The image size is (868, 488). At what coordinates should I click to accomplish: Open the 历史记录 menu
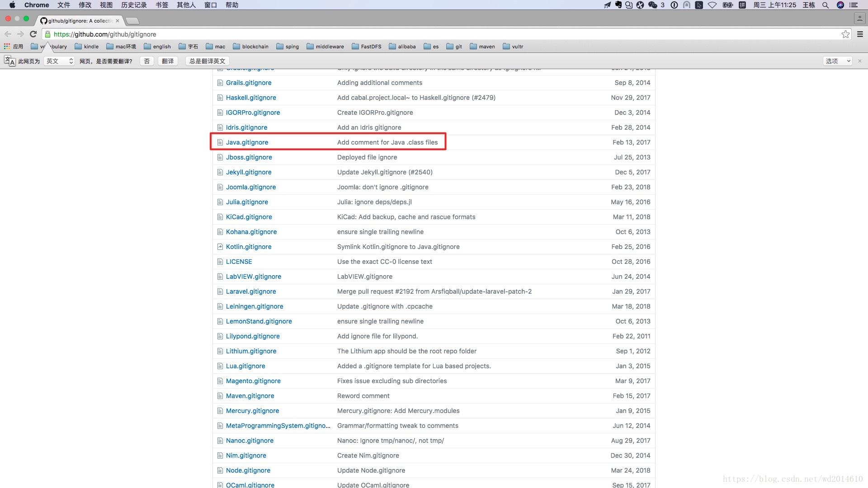click(x=134, y=5)
